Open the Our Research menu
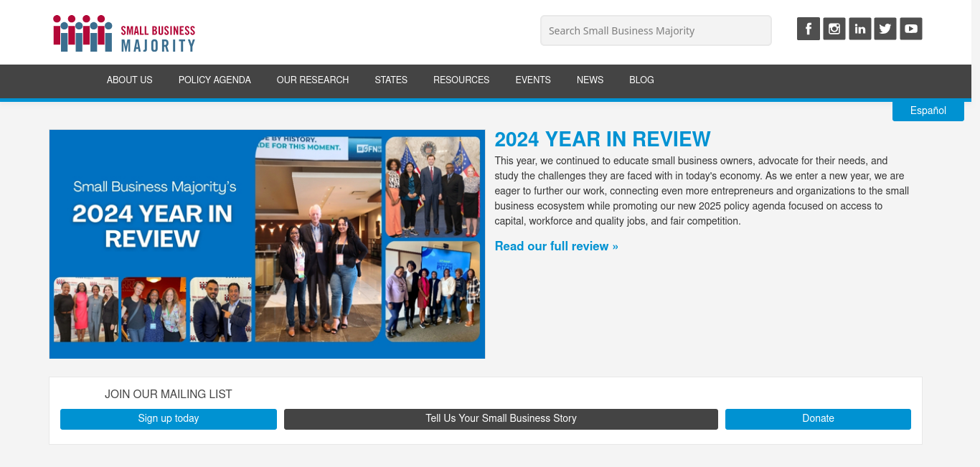Screen dimensions: 980x467 (313, 80)
